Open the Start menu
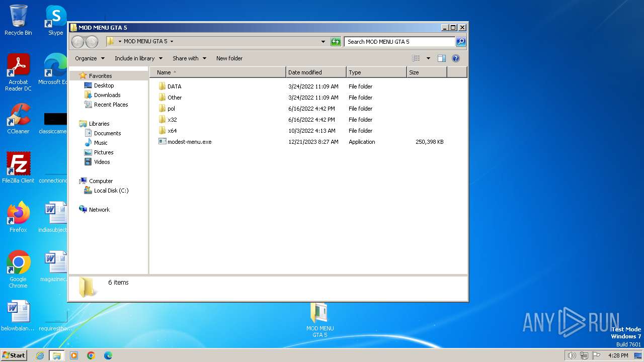The width and height of the screenshot is (644, 362). 14,355
